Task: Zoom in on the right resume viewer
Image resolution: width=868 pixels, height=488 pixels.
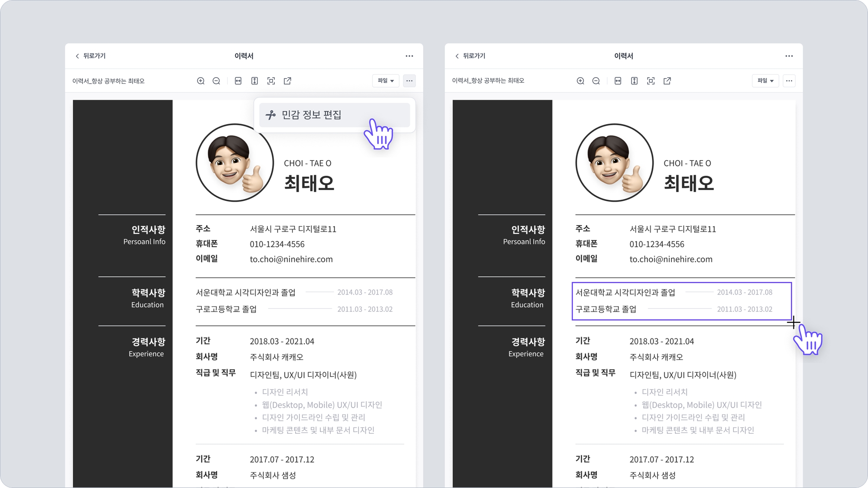Action: pyautogui.click(x=580, y=81)
